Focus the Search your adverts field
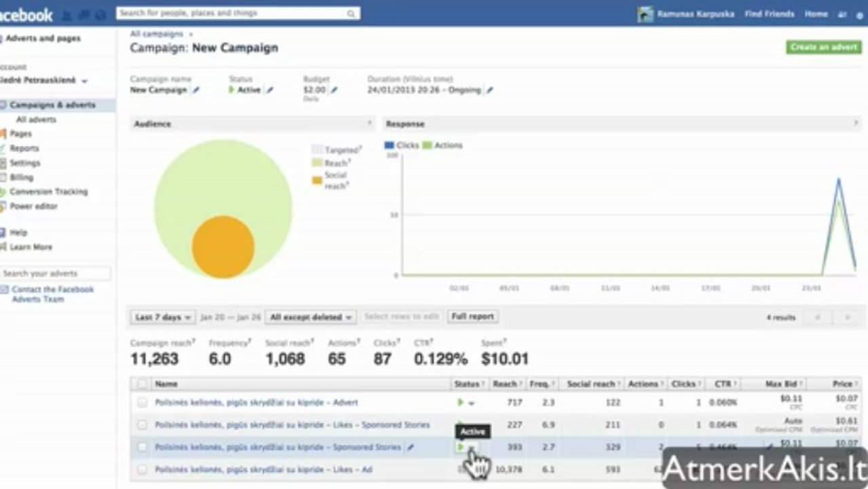Screen dimensions: 868x489 [55, 273]
